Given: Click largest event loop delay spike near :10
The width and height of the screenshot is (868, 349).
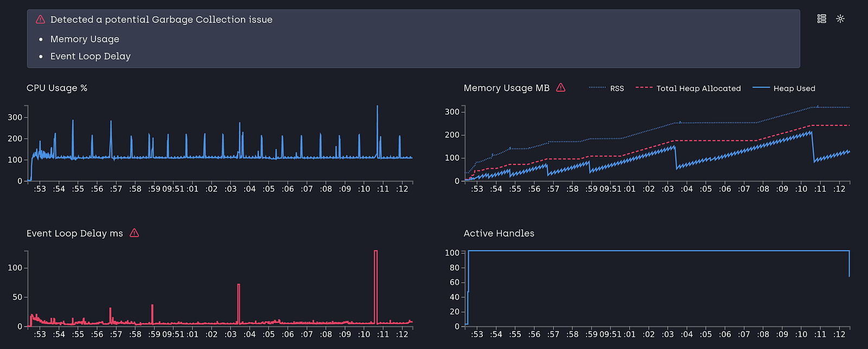Looking at the screenshot, I should pos(375,287).
